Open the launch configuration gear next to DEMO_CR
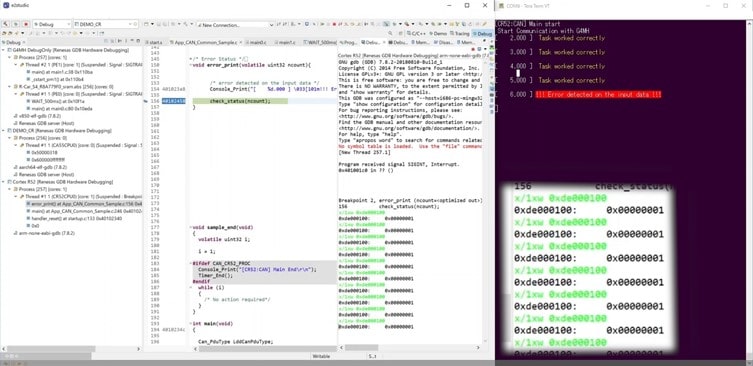The height and width of the screenshot is (366, 753). click(x=136, y=24)
